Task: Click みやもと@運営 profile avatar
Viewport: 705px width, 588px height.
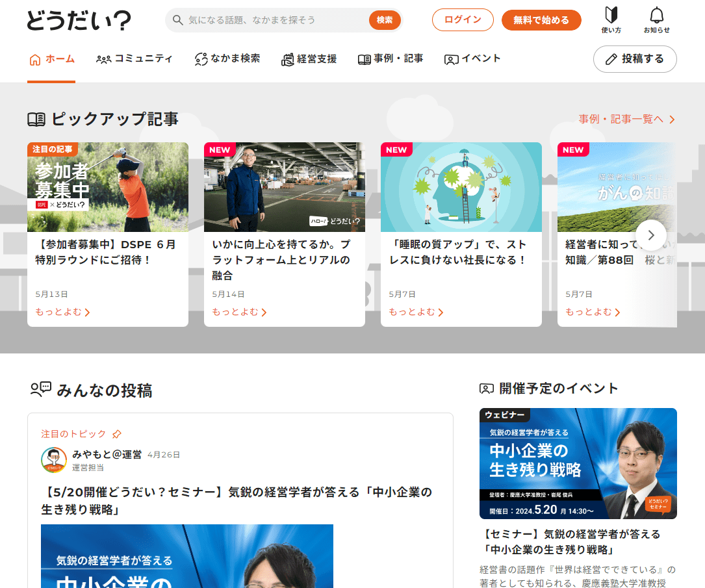Action: pos(53,459)
